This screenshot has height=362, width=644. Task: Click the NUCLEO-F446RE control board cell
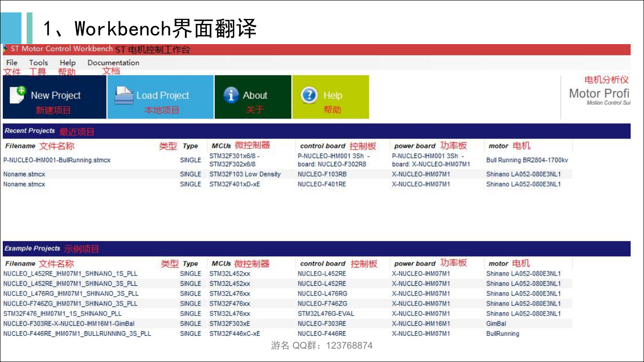click(x=322, y=334)
